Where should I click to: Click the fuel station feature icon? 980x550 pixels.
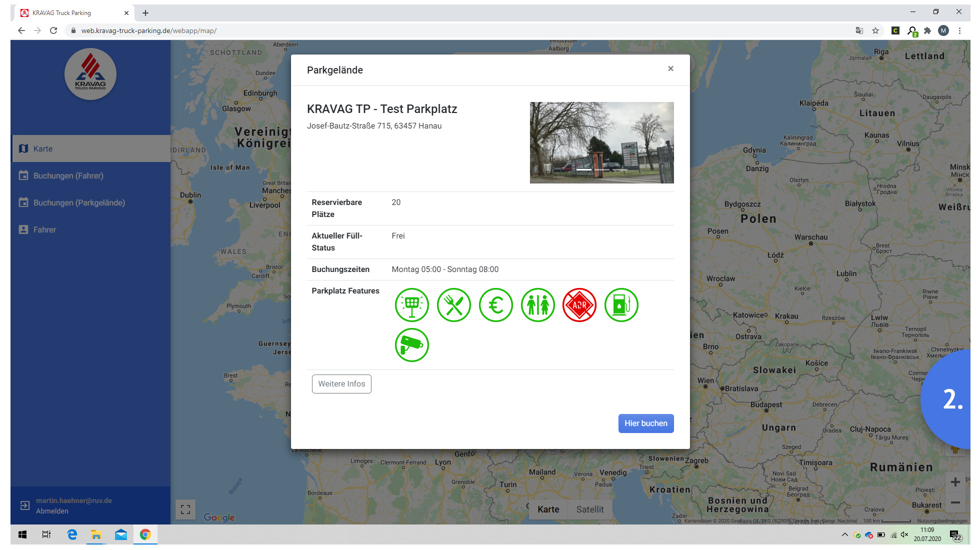[621, 305]
